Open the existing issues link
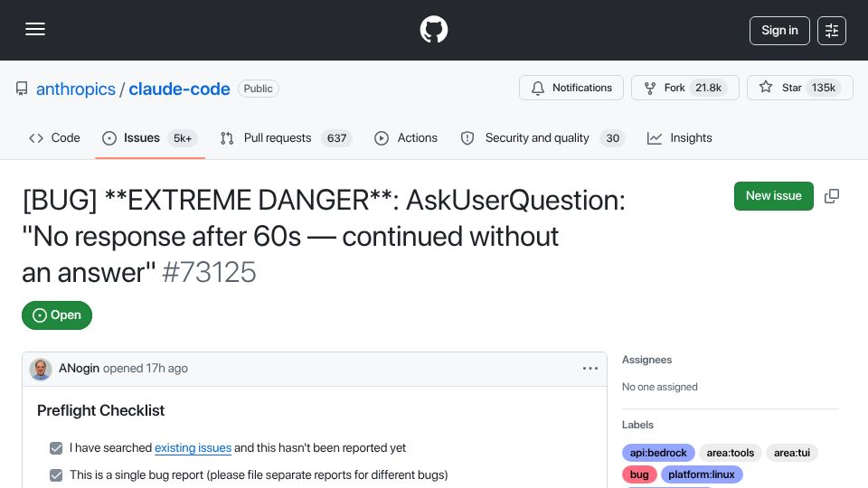868x488 pixels. (193, 447)
